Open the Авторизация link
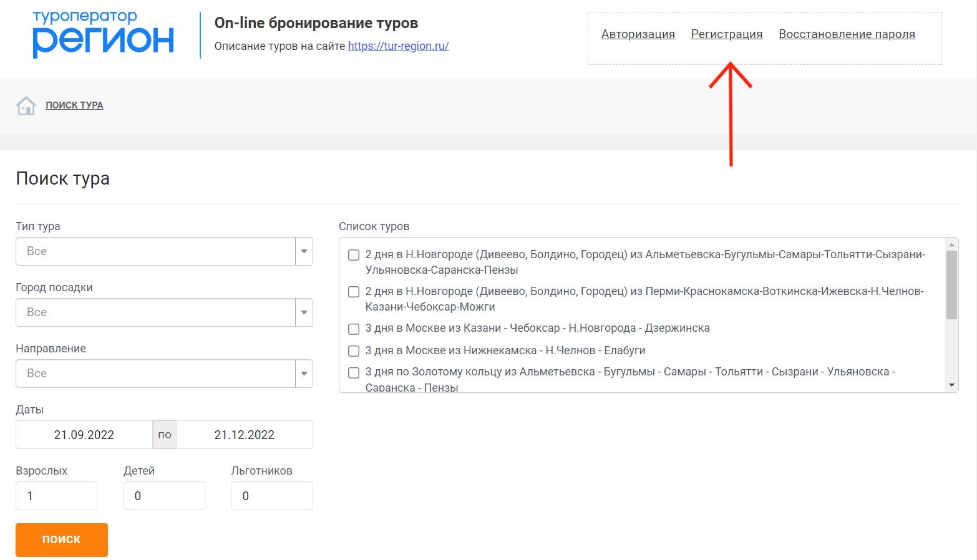Image resolution: width=977 pixels, height=560 pixels. click(638, 34)
